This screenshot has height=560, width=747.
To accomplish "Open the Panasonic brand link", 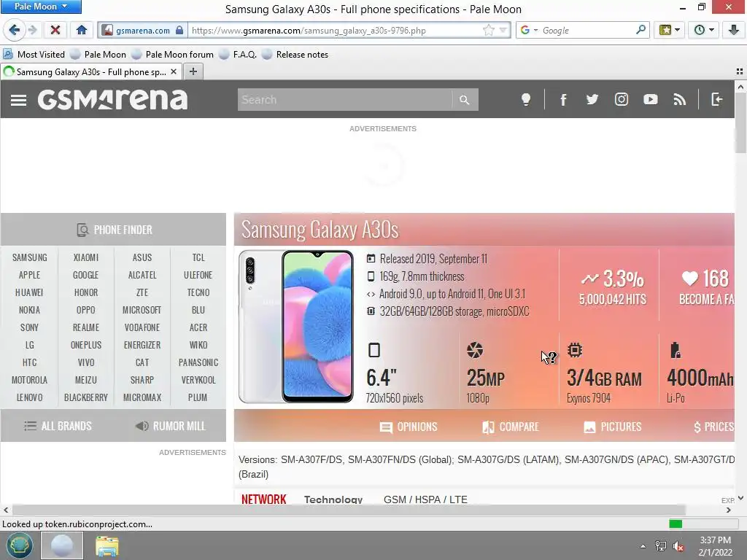I will click(198, 362).
